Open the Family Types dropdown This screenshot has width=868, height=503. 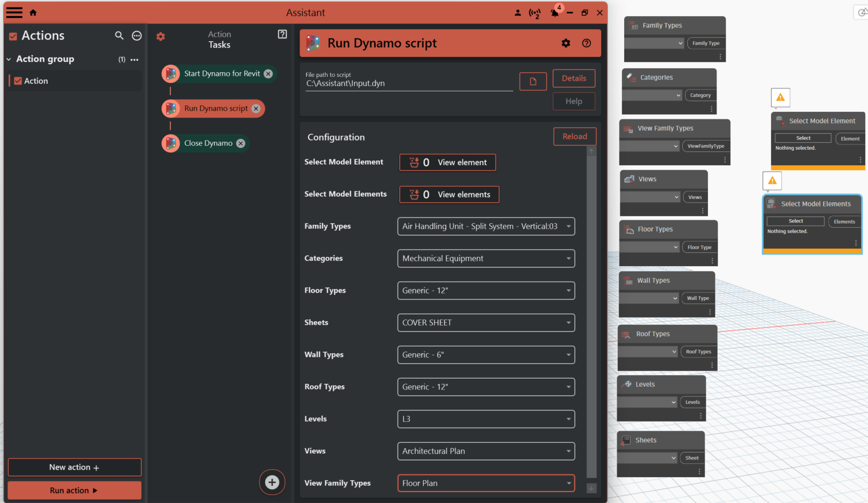tap(485, 226)
